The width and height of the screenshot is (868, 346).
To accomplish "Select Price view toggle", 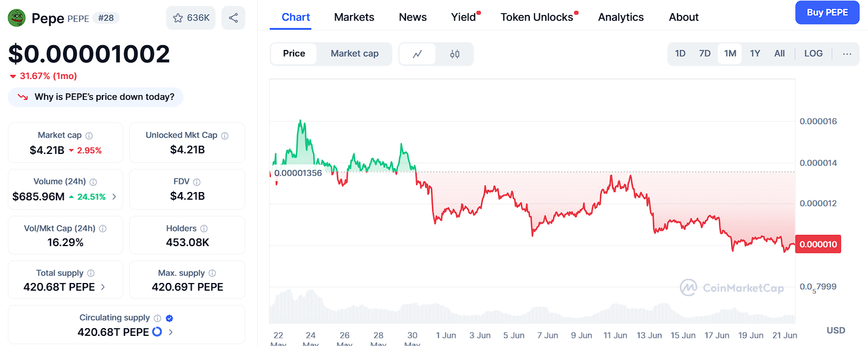I will coord(294,54).
